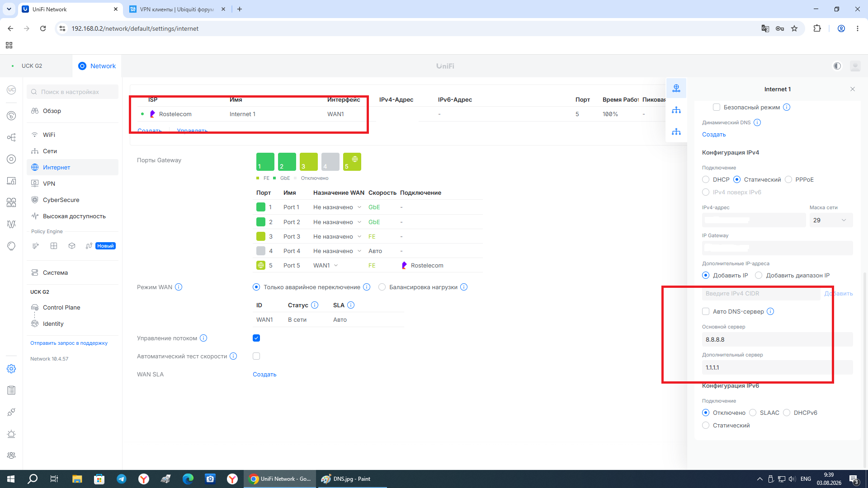Open the Policy Engine cube icon
This screenshot has width=868, height=488.
(72, 246)
